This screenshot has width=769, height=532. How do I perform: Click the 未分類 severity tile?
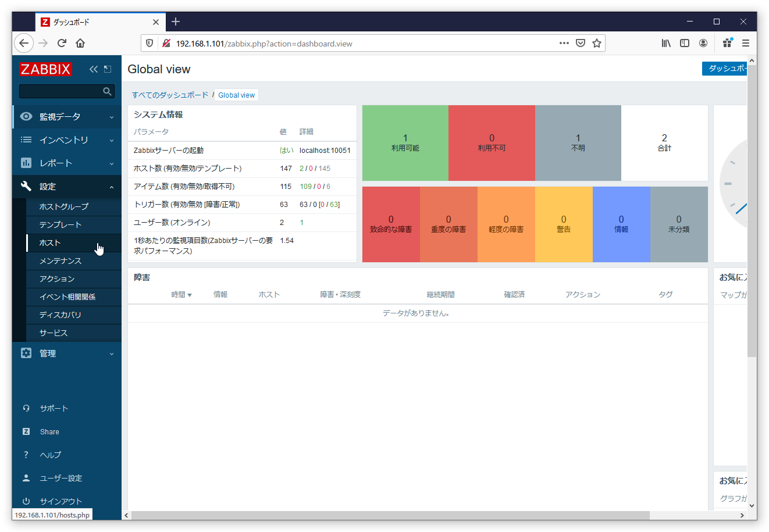(679, 224)
